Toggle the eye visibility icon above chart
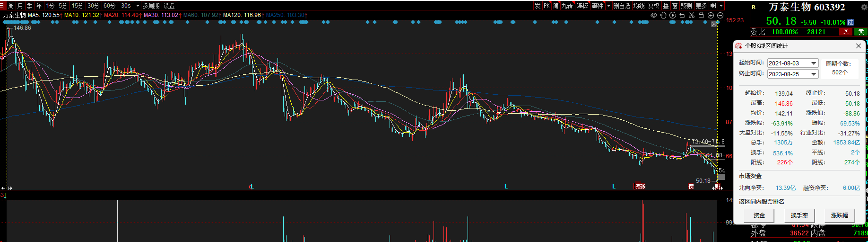 coord(654,15)
